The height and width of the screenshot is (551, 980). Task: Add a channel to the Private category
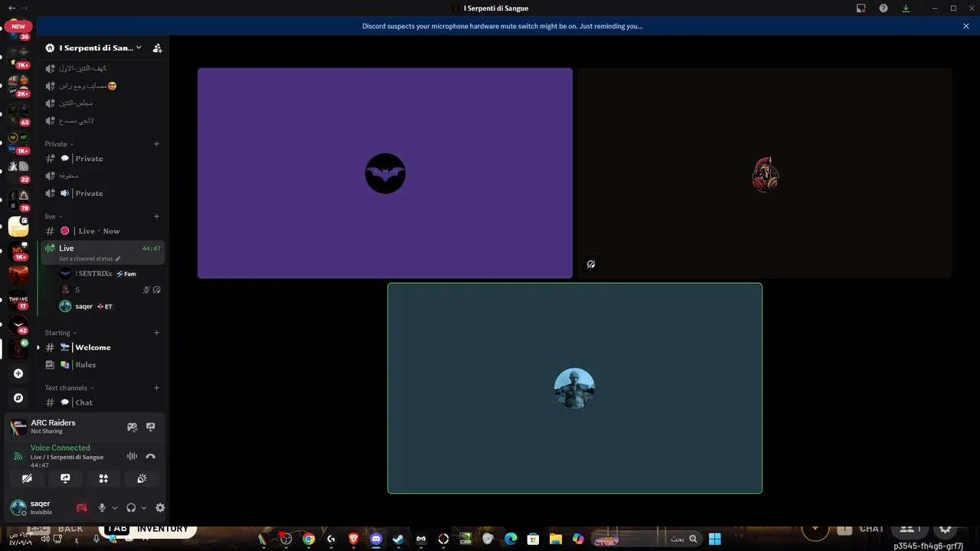click(157, 144)
